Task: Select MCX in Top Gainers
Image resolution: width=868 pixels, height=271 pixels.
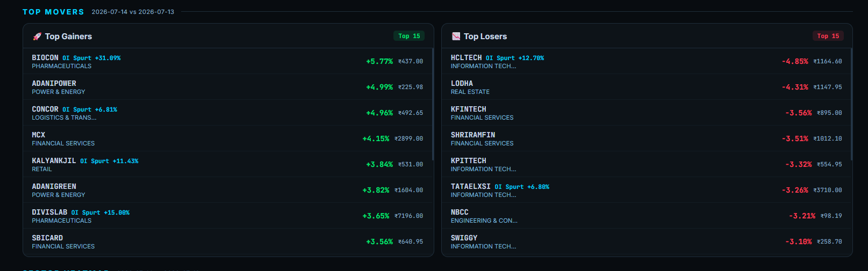Action: 38,135
